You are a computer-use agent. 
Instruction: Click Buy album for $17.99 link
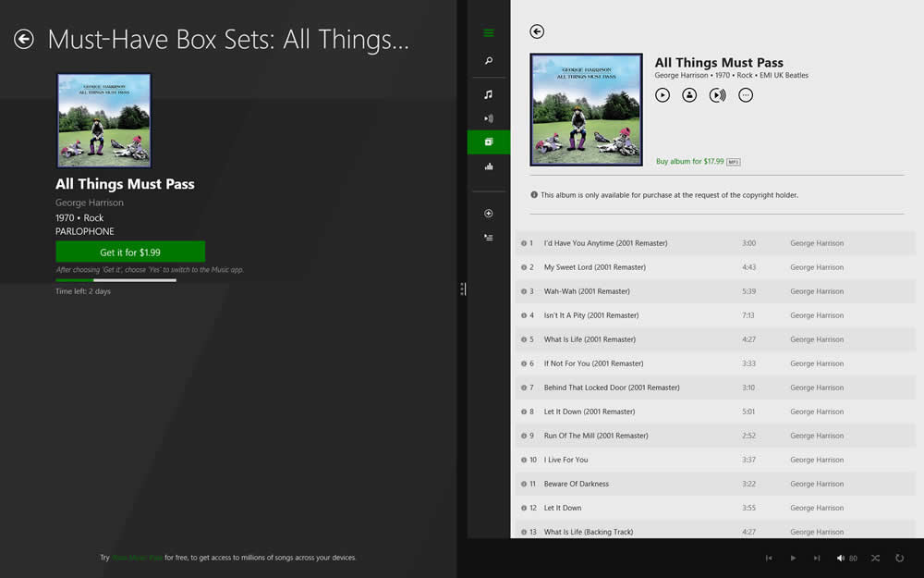point(690,162)
